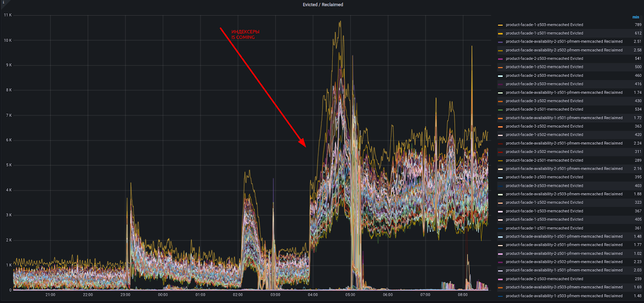Select availability-1-z501-pfmem Reclaimed label with min 1.48
The width and height of the screenshot is (644, 303).
point(564,237)
